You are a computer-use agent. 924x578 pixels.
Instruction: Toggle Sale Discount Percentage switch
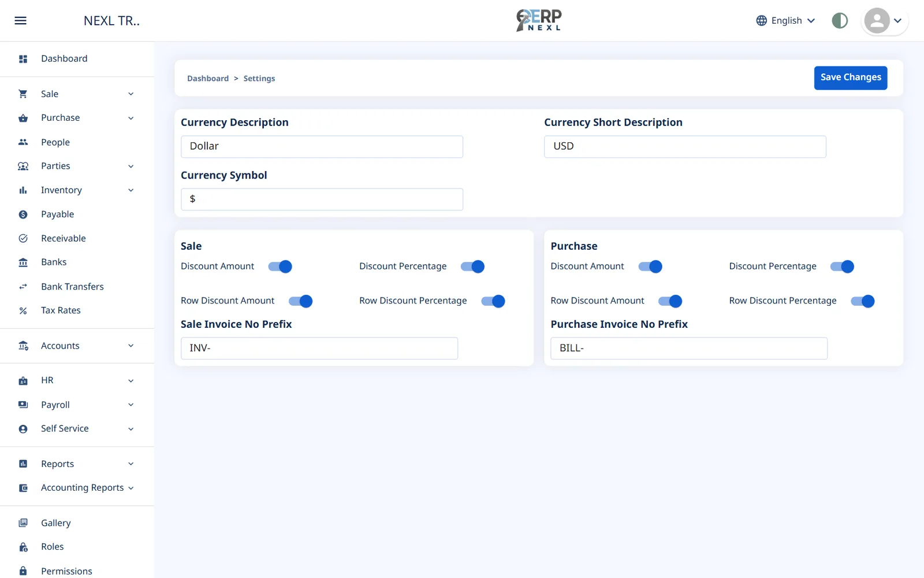pos(472,266)
